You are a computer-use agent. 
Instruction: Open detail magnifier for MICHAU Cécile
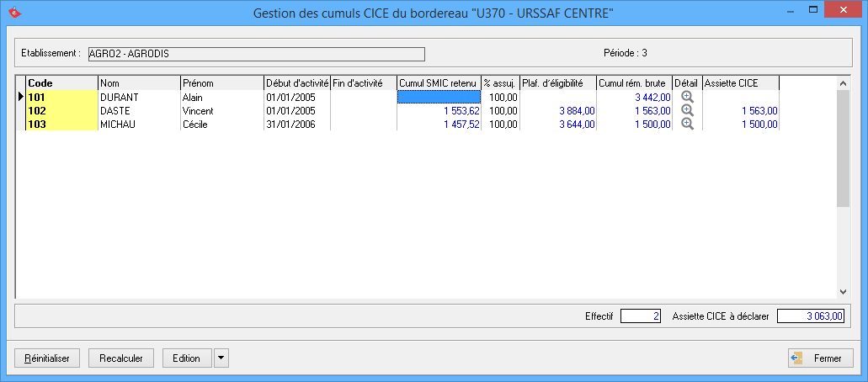687,124
